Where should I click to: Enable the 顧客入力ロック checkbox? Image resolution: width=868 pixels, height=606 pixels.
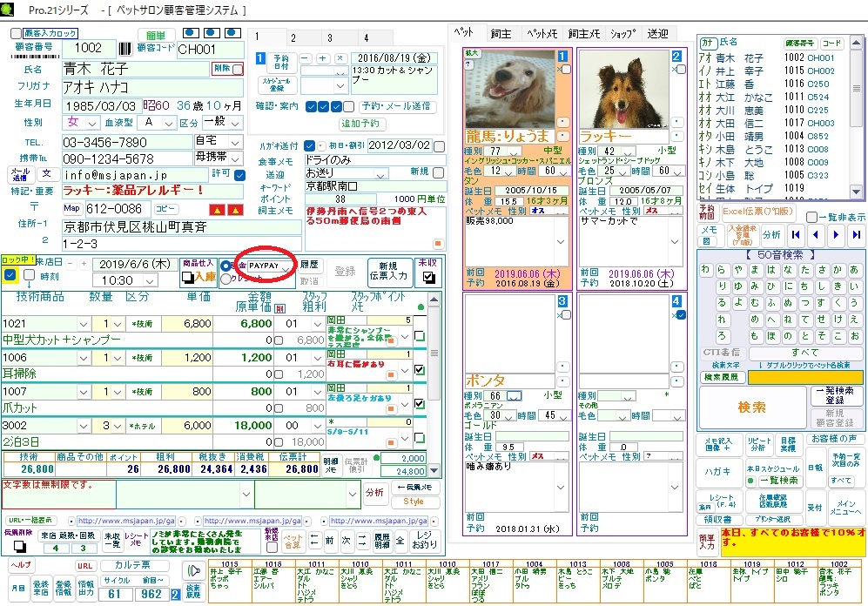pos(16,34)
